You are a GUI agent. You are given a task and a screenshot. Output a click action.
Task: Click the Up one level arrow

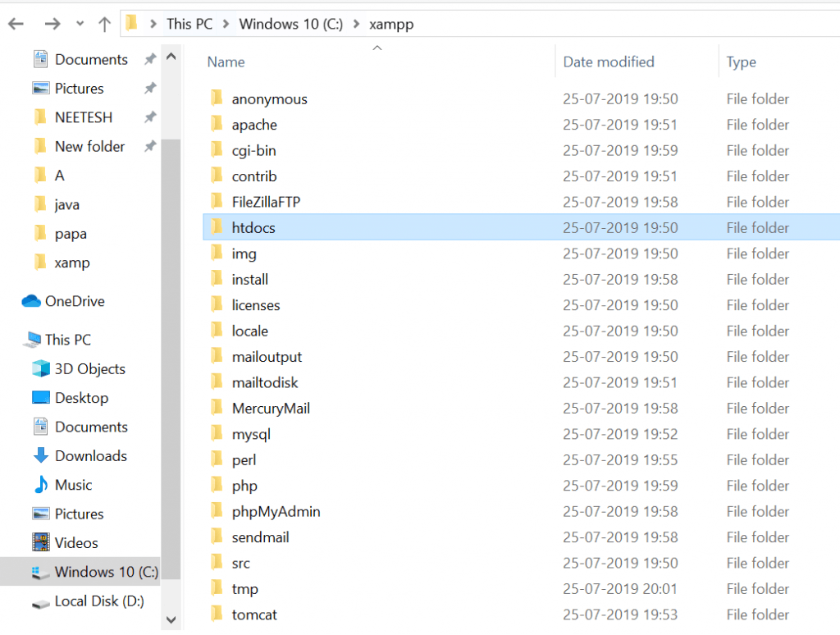click(103, 23)
